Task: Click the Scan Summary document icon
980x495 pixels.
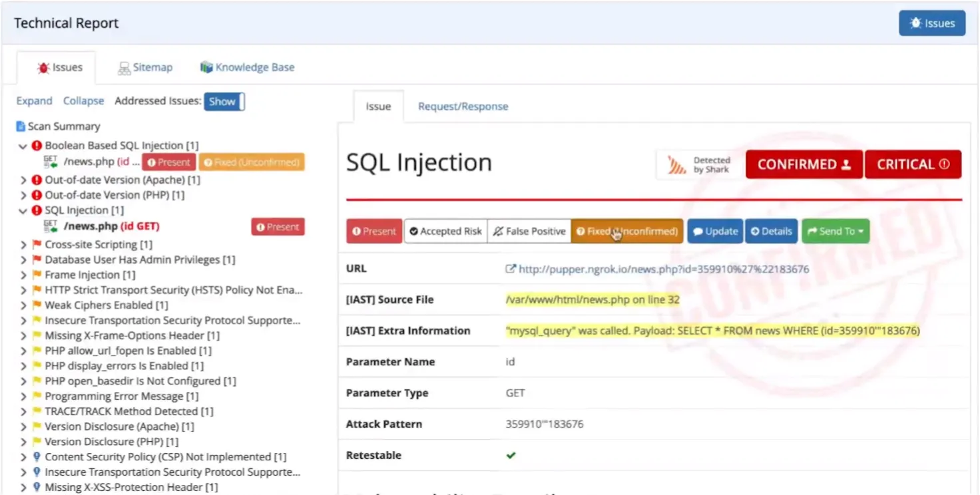Action: click(x=21, y=126)
